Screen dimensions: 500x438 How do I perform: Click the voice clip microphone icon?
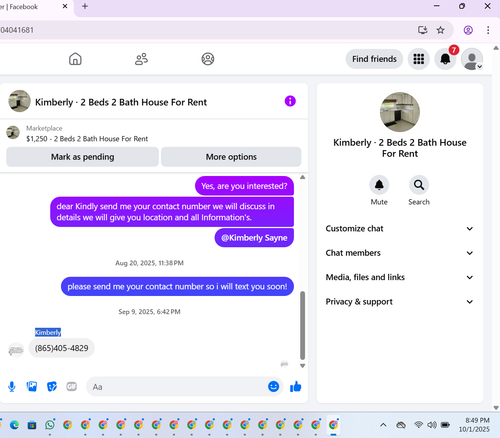tap(12, 387)
